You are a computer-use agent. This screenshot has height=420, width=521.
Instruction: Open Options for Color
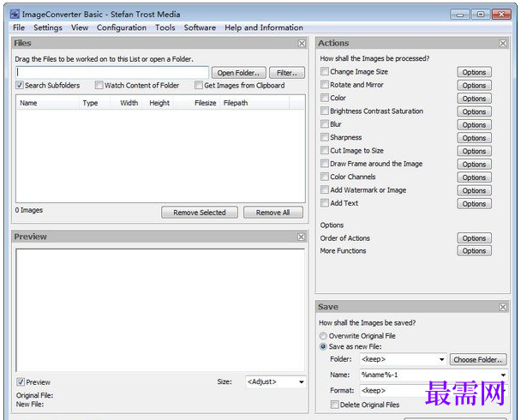(x=474, y=99)
